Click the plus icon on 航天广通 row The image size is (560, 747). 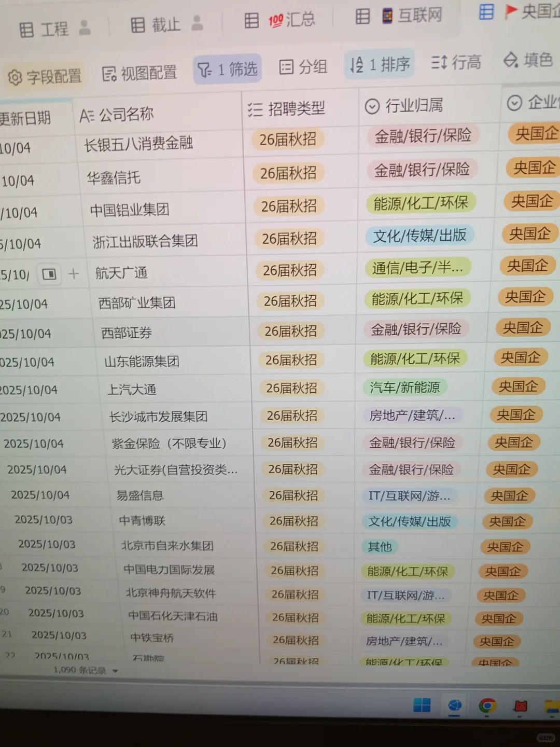click(x=74, y=273)
